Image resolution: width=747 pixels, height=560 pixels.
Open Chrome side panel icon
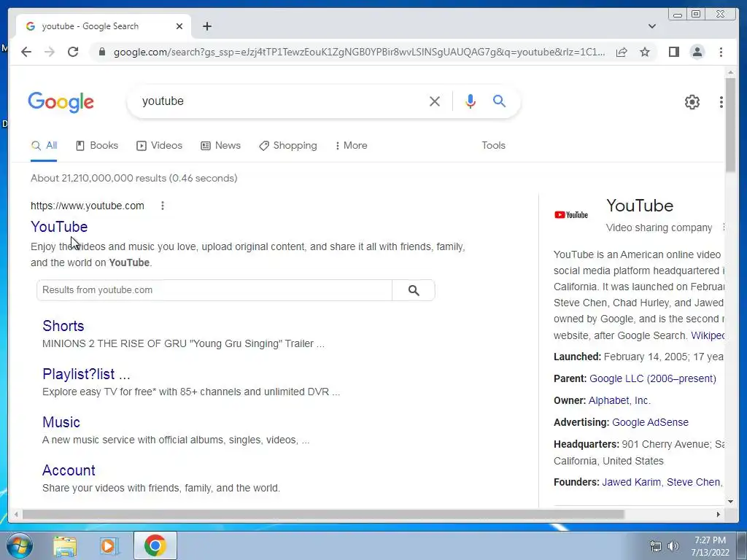[x=673, y=52]
